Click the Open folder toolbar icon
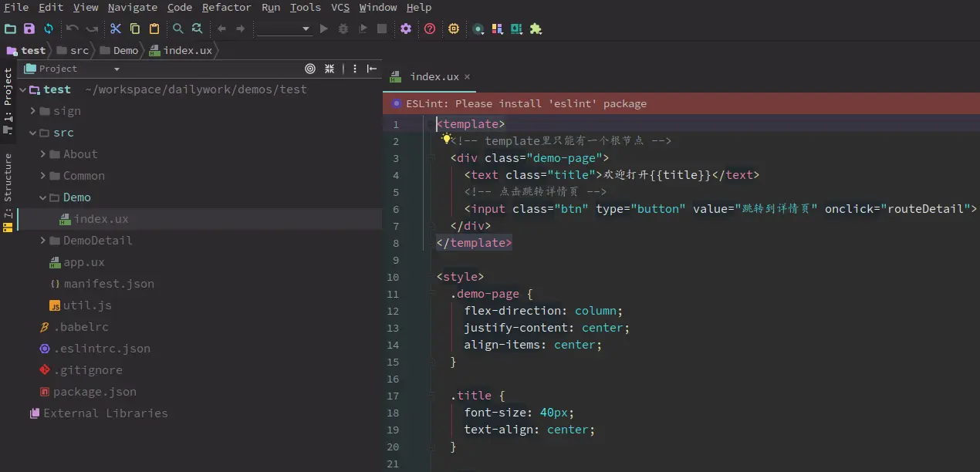980x472 pixels. (10, 29)
